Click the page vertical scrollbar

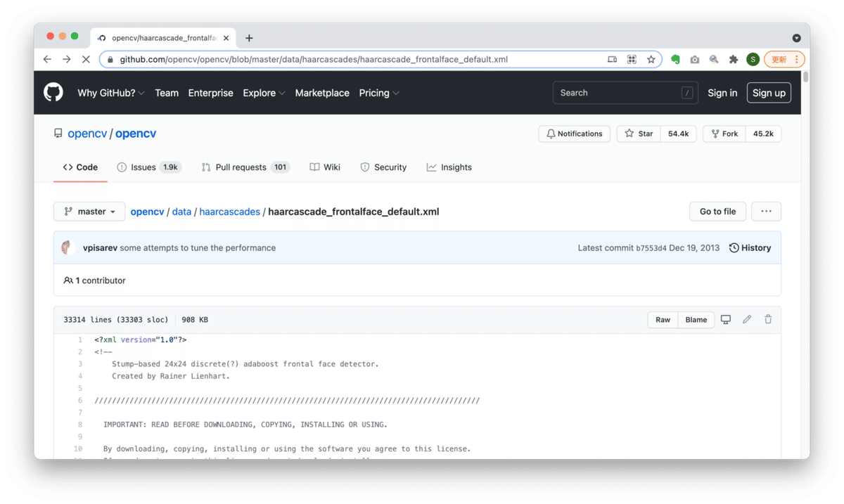click(805, 77)
